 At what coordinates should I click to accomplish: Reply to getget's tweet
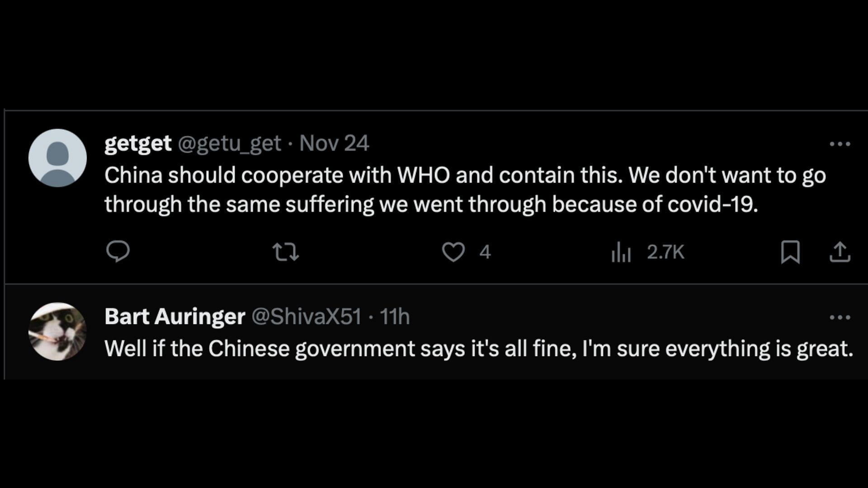point(118,252)
